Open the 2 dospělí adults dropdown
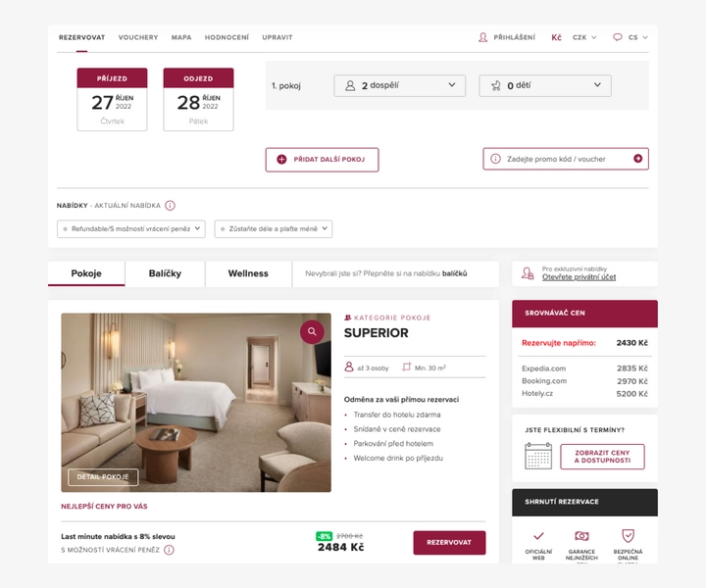Image resolution: width=706 pixels, height=588 pixels. [x=399, y=85]
